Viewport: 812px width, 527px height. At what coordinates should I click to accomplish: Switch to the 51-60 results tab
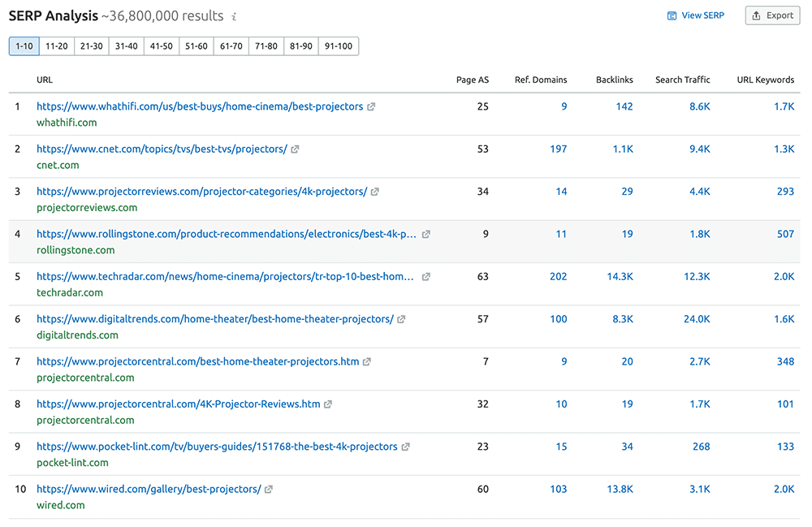click(x=197, y=46)
